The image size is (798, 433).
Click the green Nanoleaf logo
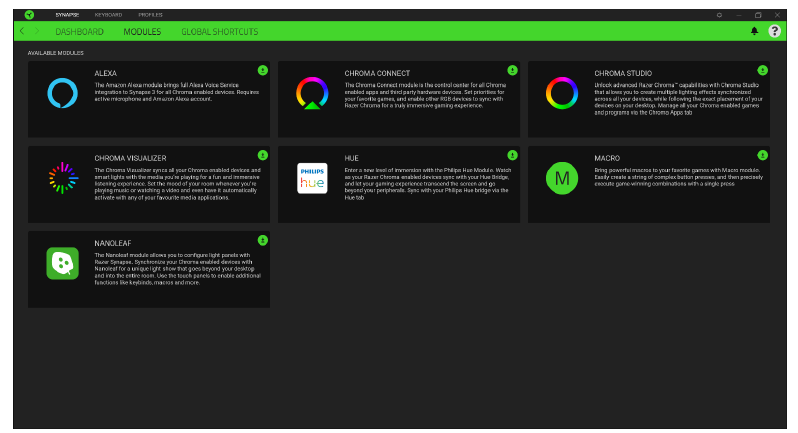tap(63, 263)
